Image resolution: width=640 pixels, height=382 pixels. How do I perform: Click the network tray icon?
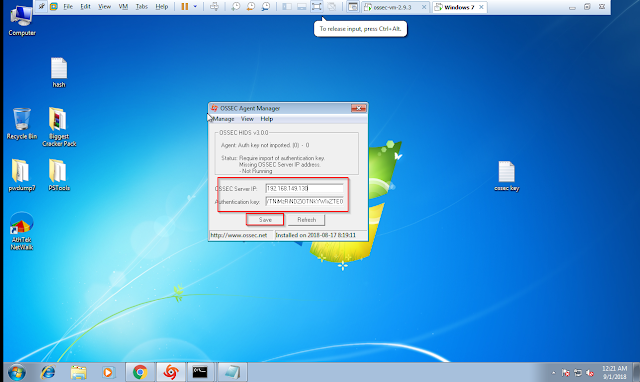578,372
